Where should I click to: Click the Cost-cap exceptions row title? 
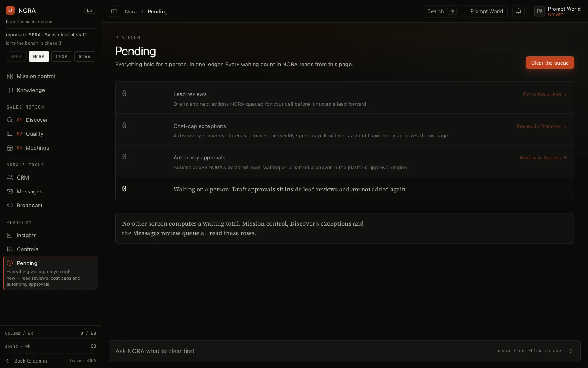(x=200, y=126)
